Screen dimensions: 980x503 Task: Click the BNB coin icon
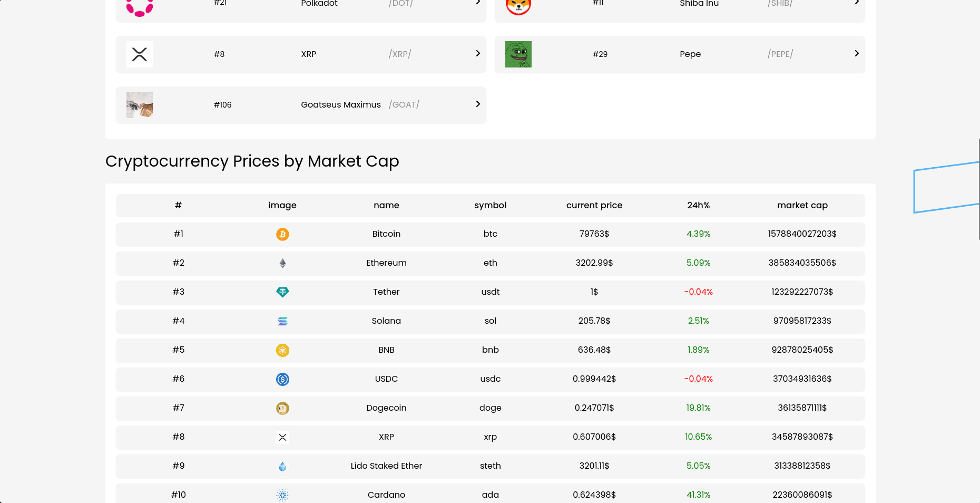tap(282, 350)
